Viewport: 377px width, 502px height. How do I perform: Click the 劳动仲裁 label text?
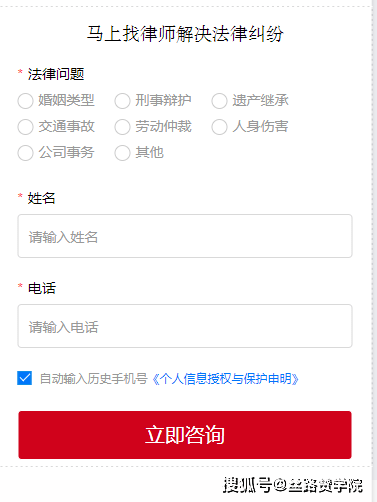click(x=163, y=127)
